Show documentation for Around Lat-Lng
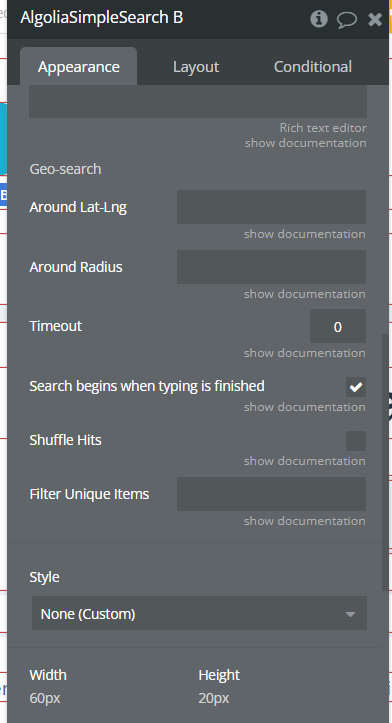The image size is (392, 723). point(304,234)
